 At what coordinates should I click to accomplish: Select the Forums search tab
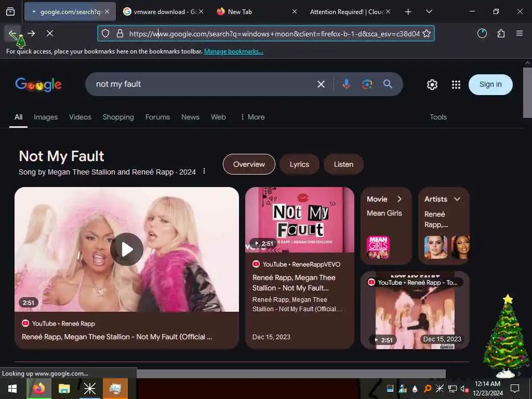coord(157,117)
